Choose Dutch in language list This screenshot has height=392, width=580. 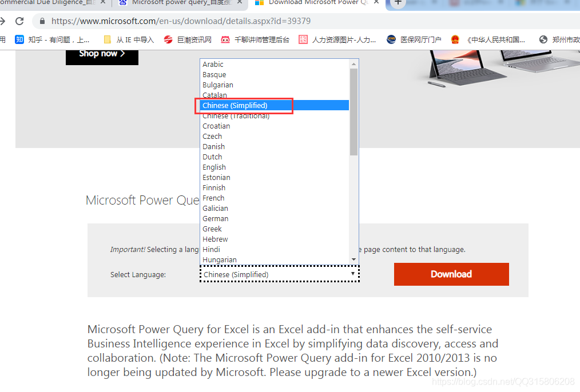point(274,157)
